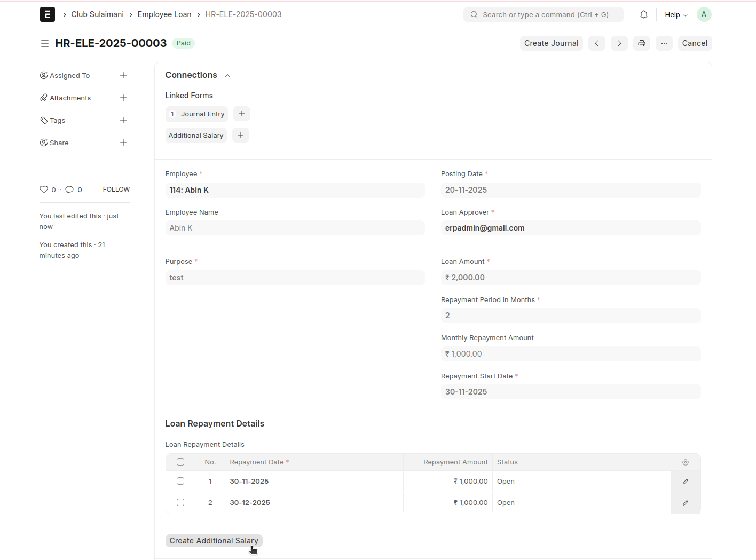Like the document with heart icon
The image size is (756, 560).
(44, 190)
